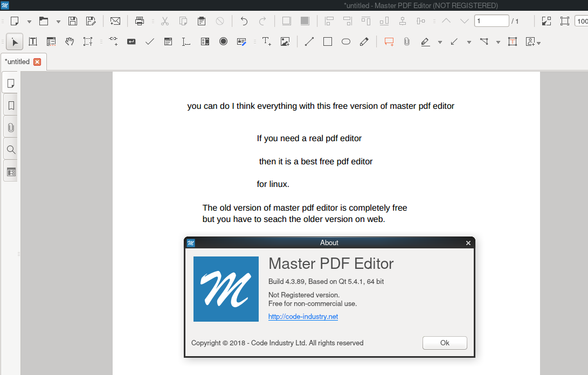This screenshot has width=588, height=375.
Task: Select the Rectangle drawing tool
Action: coord(328,41)
